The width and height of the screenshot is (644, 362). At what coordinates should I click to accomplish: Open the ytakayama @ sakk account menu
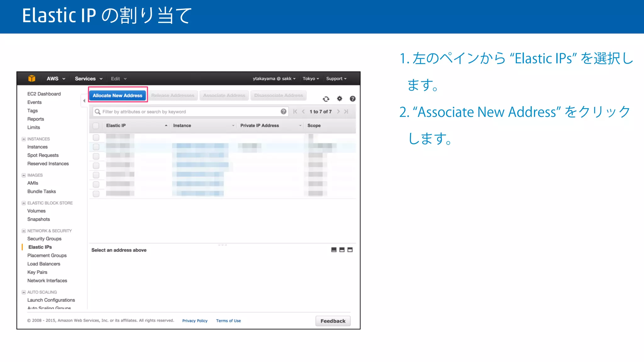click(274, 79)
